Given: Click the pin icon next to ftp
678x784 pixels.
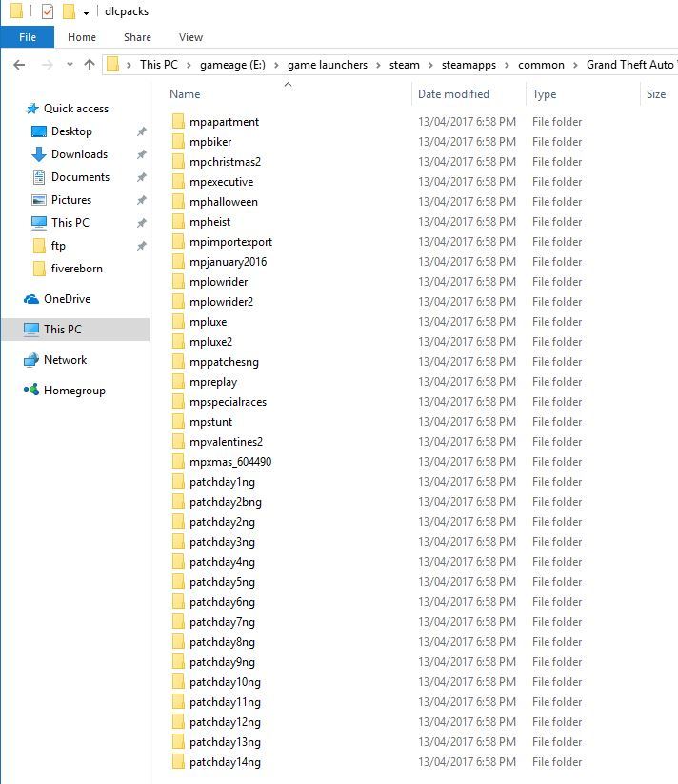Looking at the screenshot, I should tap(142, 246).
